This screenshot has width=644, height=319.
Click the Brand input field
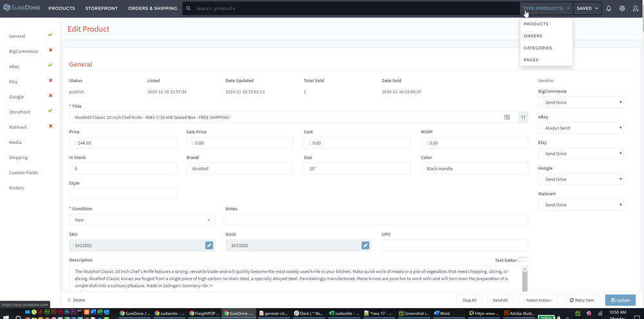240,169
